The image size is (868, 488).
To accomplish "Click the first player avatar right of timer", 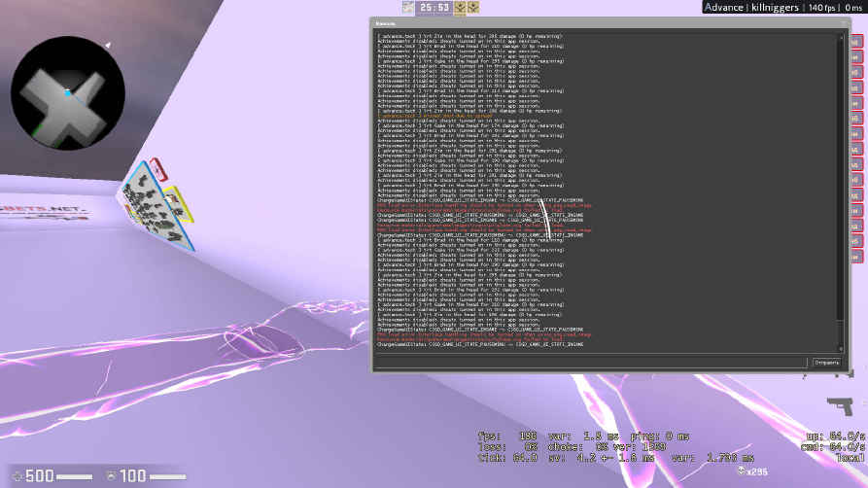I will (460, 7).
